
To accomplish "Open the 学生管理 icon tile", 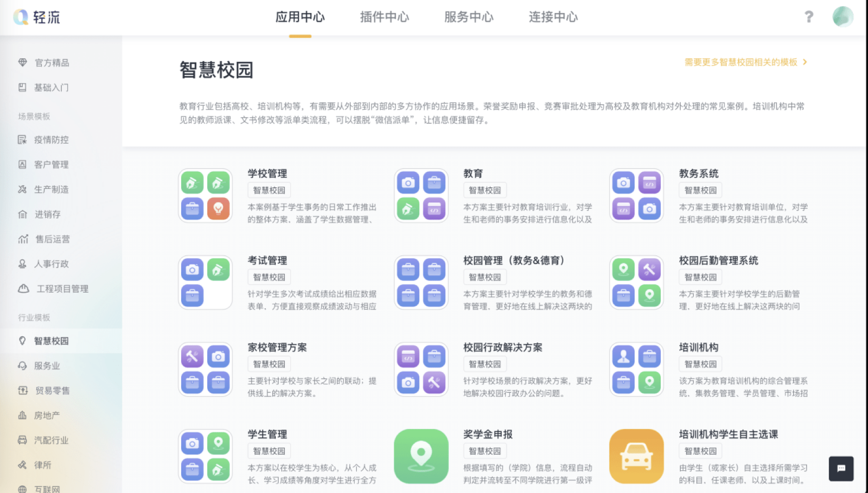I will click(x=205, y=456).
